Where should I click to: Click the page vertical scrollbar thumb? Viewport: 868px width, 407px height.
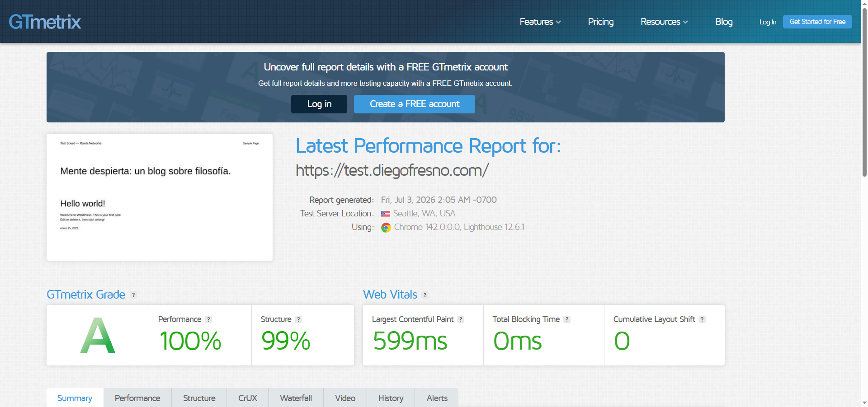coord(864,92)
